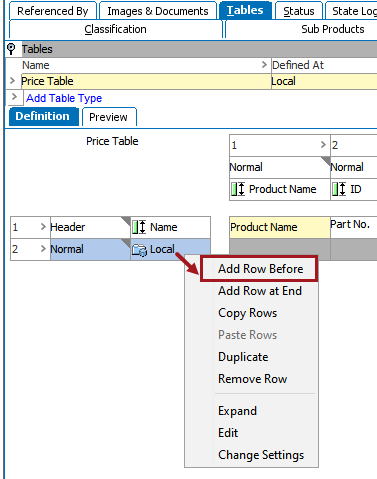This screenshot has height=479, width=377.
Task: Click the chevron in column 1 header
Action: point(323,145)
